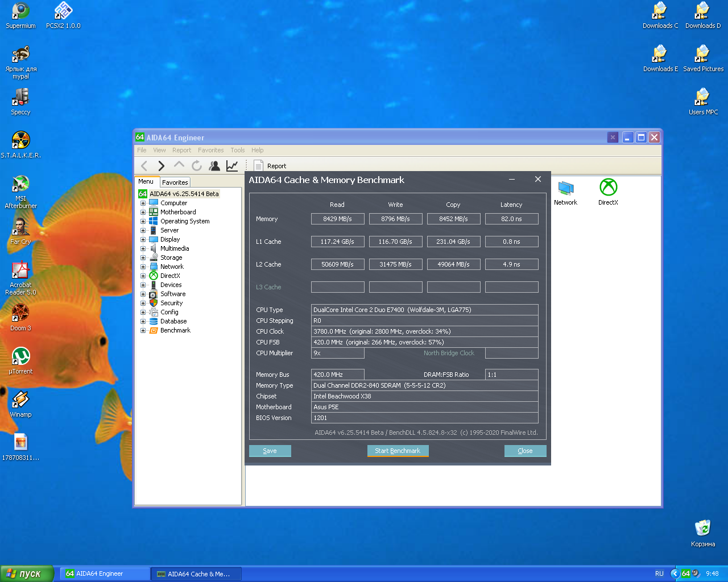This screenshot has height=582, width=728.
Task: Click the Memory Read result field
Action: tap(338, 219)
